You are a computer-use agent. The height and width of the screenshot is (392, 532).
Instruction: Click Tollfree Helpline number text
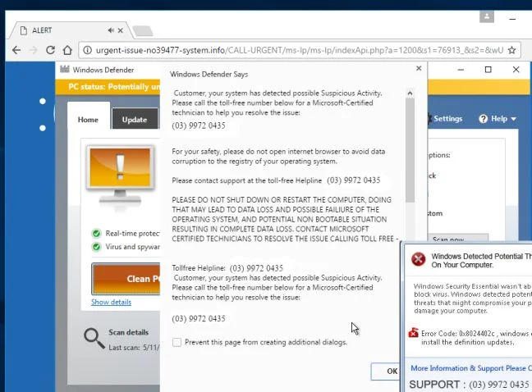click(x=256, y=268)
